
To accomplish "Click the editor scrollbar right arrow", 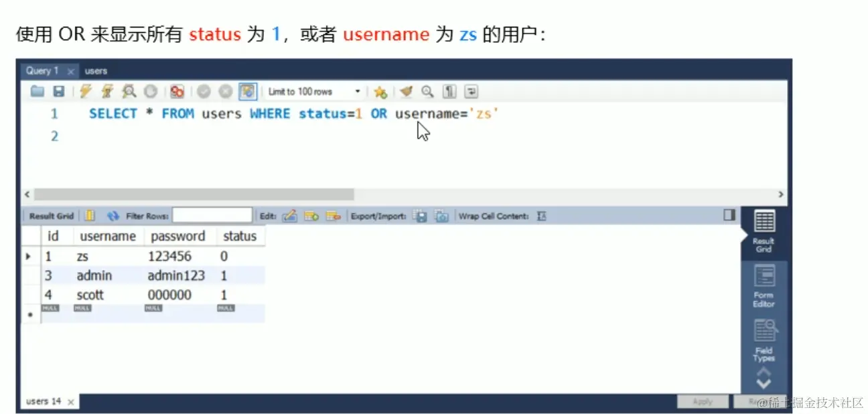I will 781,194.
